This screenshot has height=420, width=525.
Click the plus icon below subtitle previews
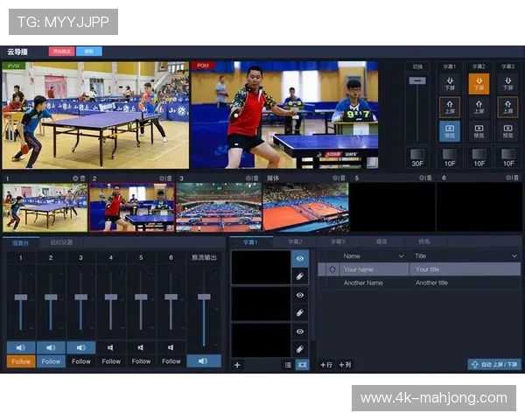[x=237, y=365]
